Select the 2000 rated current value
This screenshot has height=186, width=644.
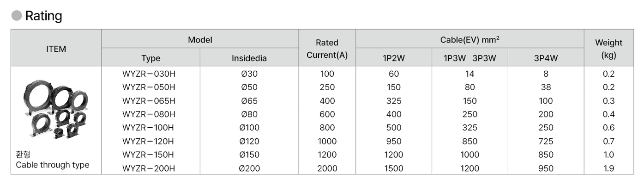pyautogui.click(x=327, y=168)
